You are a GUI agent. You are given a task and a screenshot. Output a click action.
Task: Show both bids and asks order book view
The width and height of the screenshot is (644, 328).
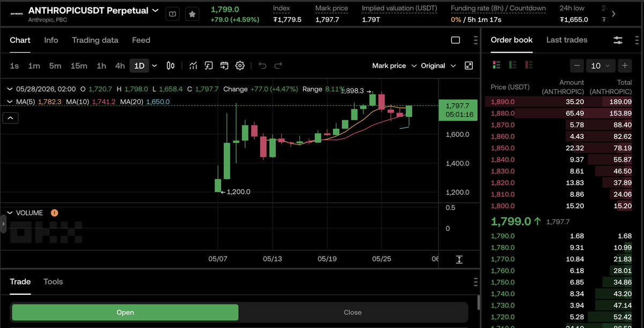pyautogui.click(x=496, y=65)
